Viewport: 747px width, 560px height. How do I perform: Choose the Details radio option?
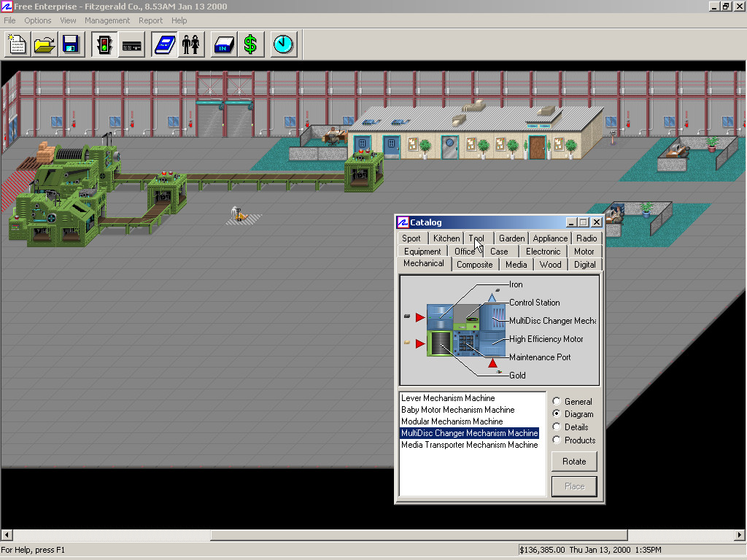557,427
